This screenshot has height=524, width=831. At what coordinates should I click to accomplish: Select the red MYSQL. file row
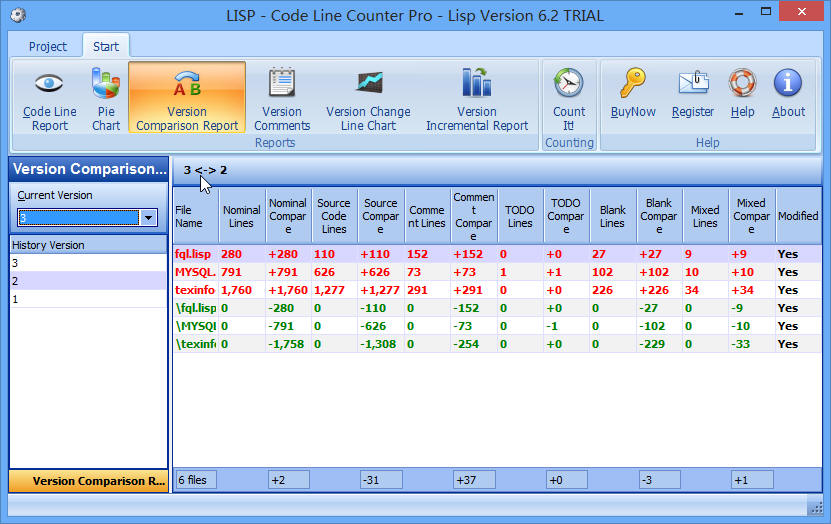[x=497, y=272]
